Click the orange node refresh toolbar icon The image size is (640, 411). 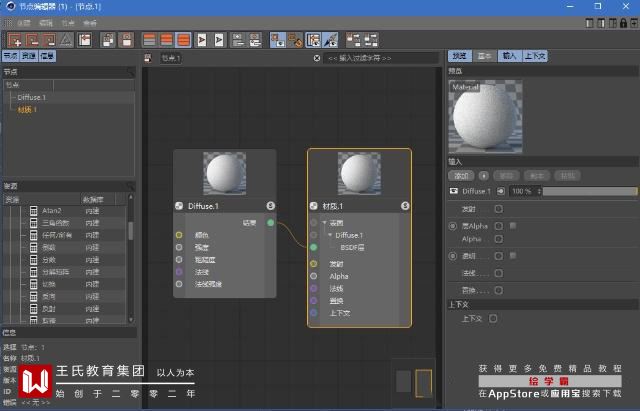point(295,40)
